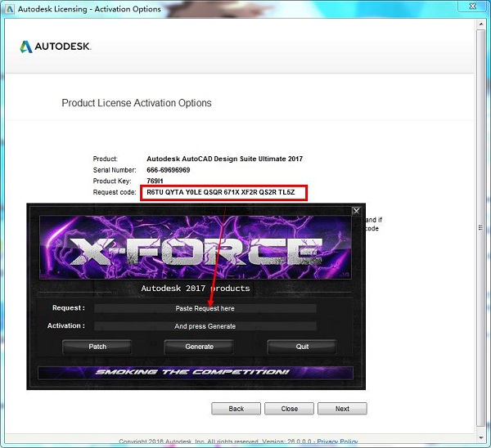Viewport: 491px width, 448px height.
Task: Click the vertical scrollbar track
Action: point(482,245)
